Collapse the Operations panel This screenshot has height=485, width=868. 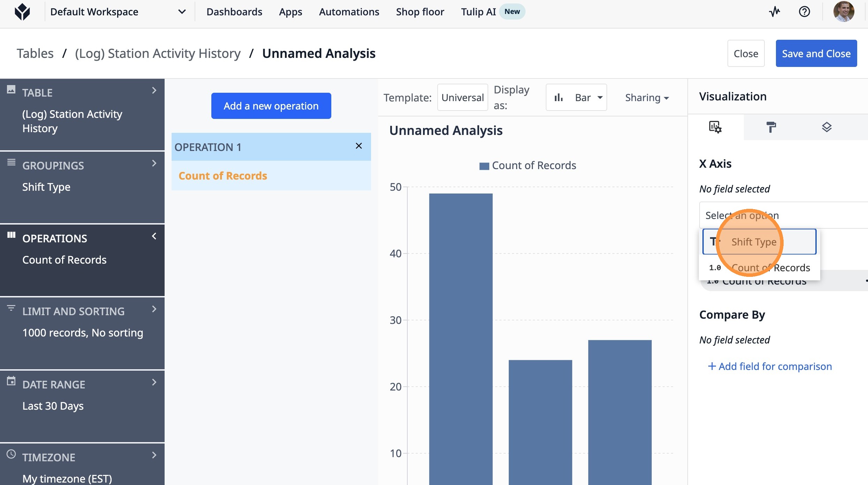[x=154, y=236]
